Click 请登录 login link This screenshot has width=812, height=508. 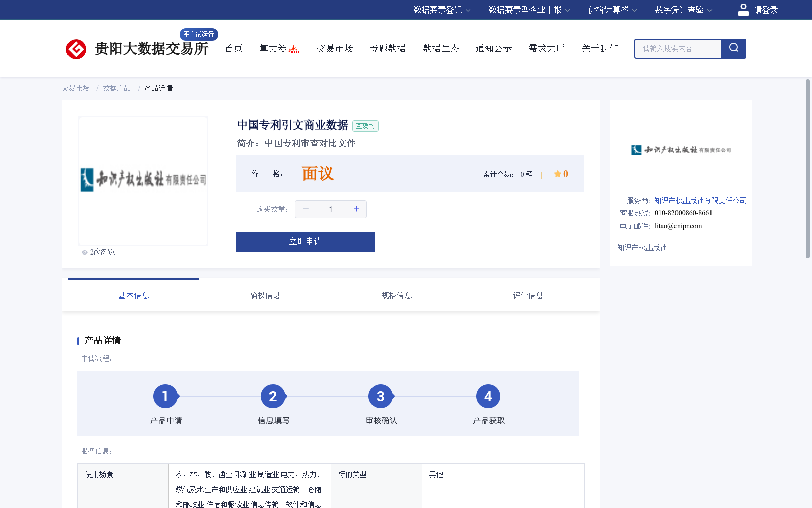click(766, 10)
